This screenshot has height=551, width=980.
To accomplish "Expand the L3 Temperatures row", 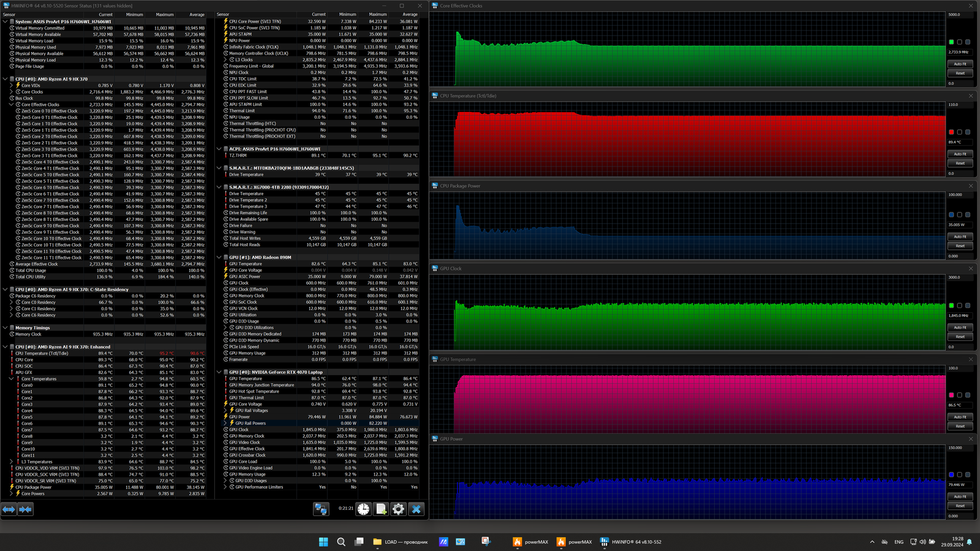I will coord(12,462).
